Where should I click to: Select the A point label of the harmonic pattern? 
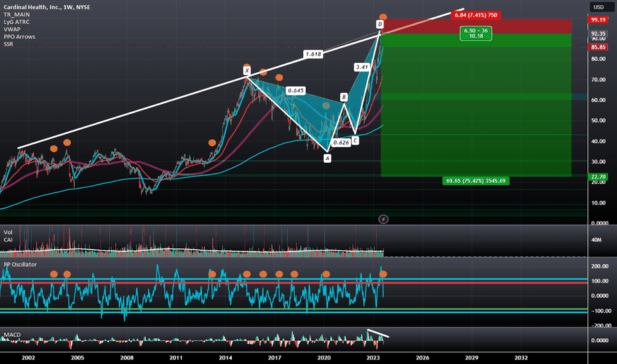(x=327, y=158)
